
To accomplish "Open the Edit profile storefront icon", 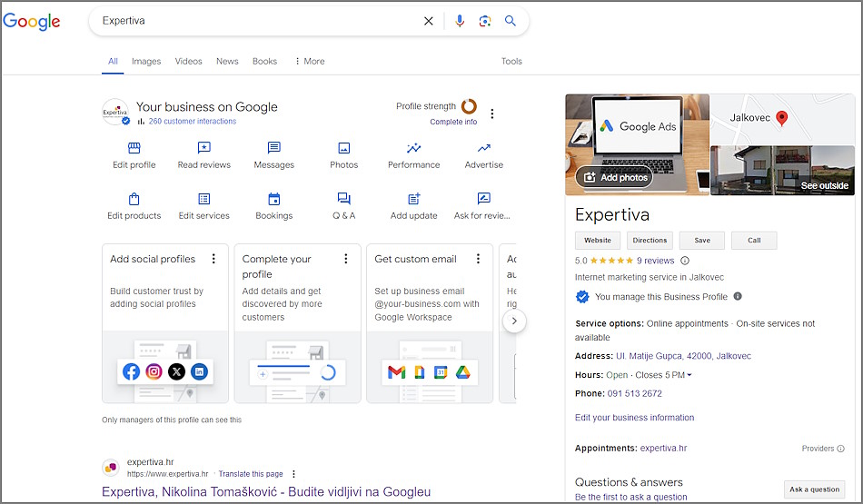I will click(134, 148).
